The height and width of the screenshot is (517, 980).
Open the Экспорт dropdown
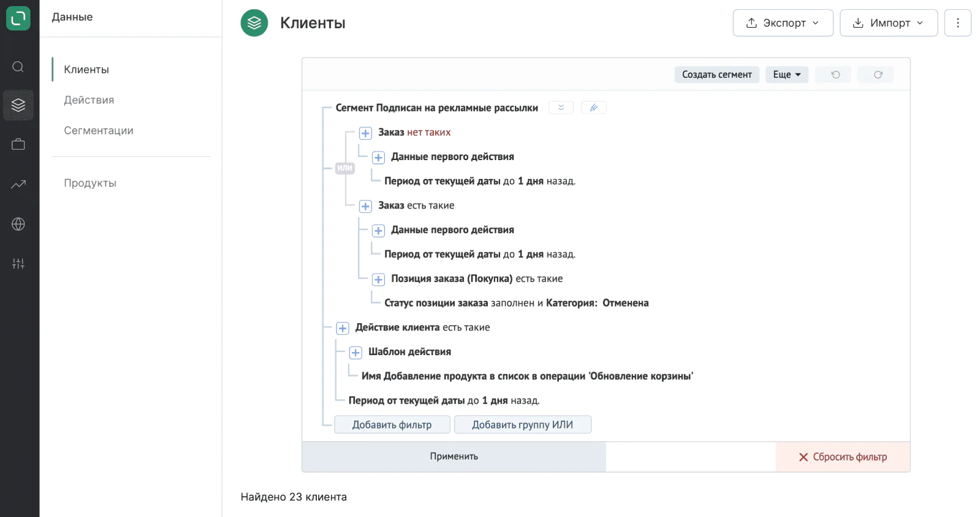coord(783,23)
